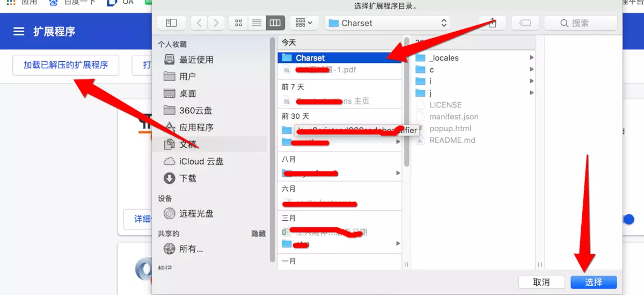This screenshot has width=644, height=295.
Task: Expand arrow beside folder c
Action: (x=531, y=69)
